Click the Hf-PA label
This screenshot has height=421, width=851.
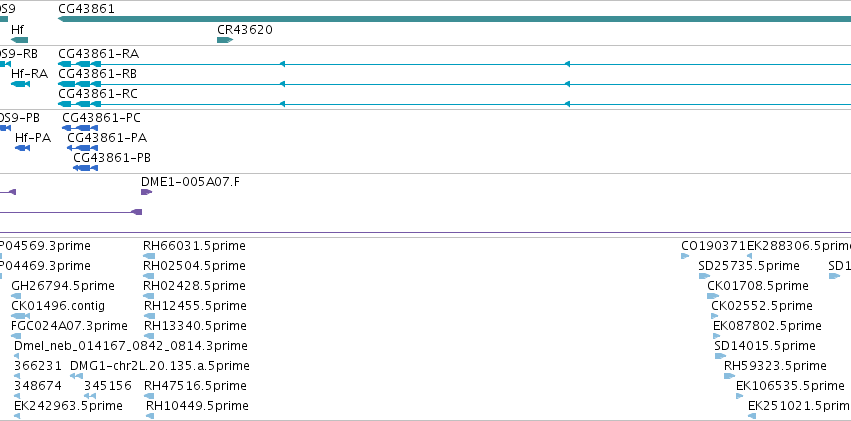coord(33,138)
